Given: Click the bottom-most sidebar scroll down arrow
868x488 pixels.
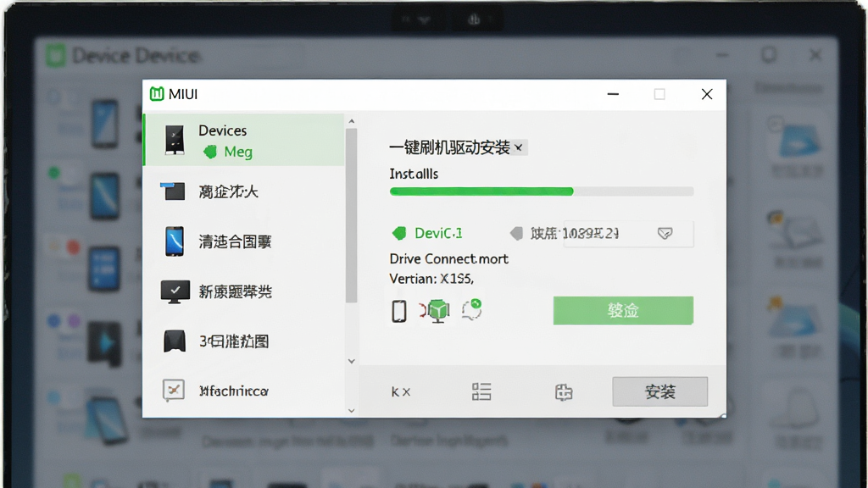Looking at the screenshot, I should [352, 410].
